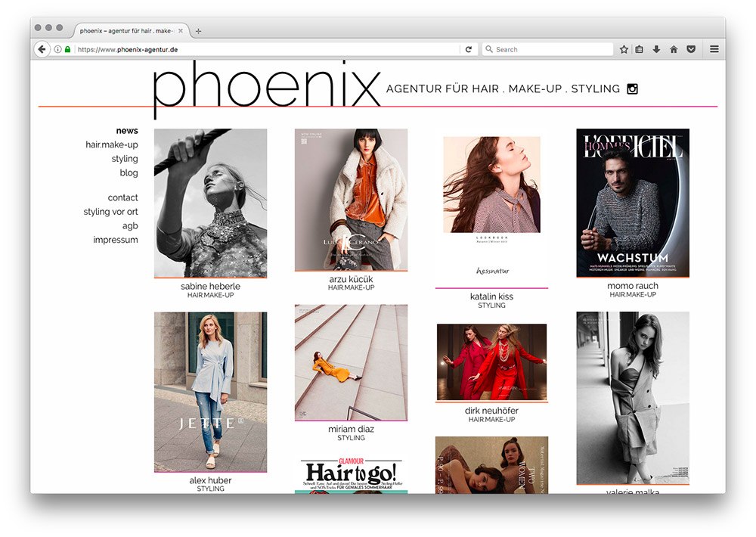Show the bookmarks list icon
This screenshot has width=756, height=537.
640,49
